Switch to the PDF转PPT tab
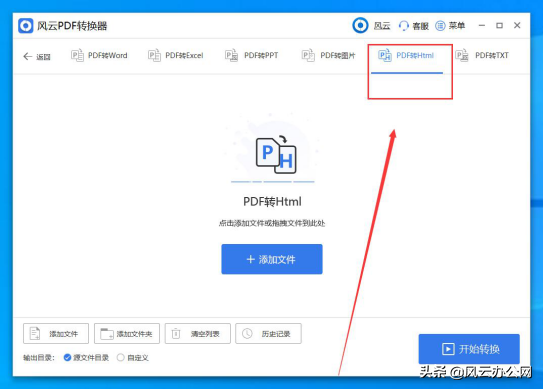The width and height of the screenshot is (544, 390). (252, 56)
